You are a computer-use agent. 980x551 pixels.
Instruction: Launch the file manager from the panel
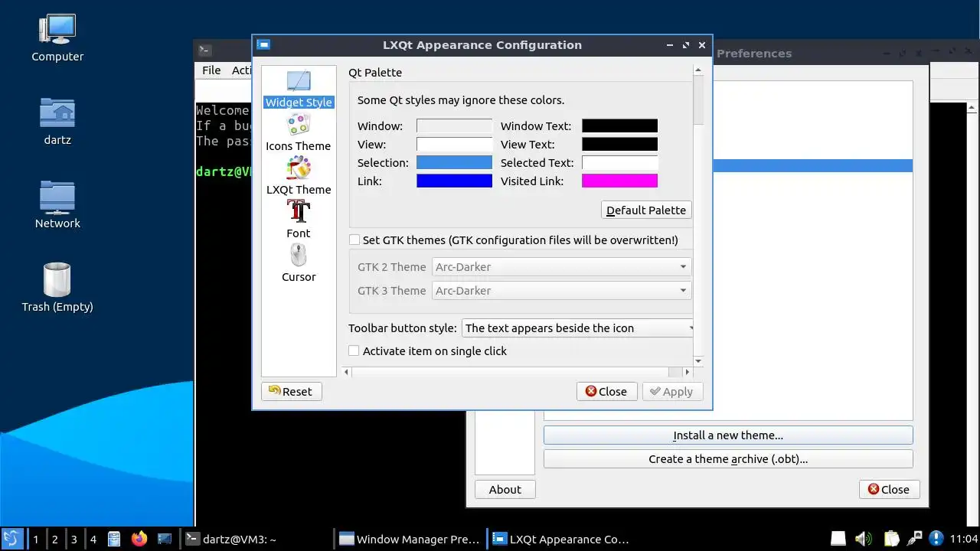click(114, 539)
